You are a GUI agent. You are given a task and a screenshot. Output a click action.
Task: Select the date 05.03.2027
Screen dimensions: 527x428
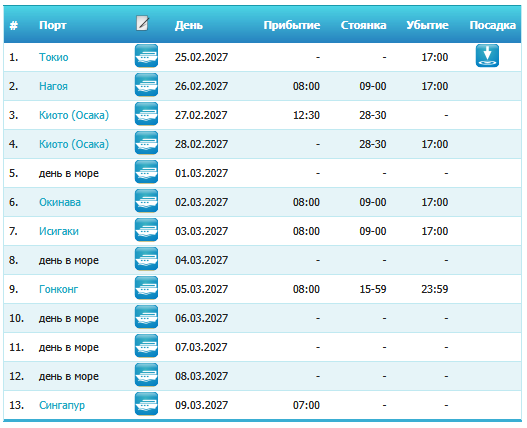click(201, 289)
